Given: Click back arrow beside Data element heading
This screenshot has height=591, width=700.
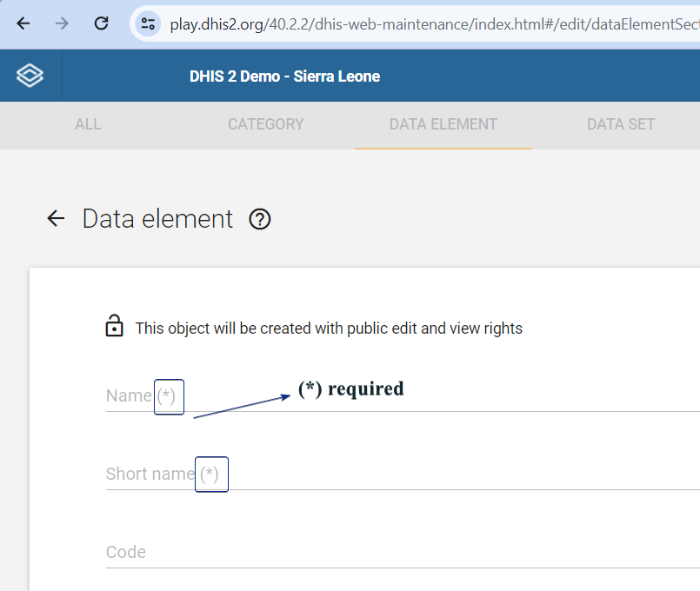Looking at the screenshot, I should pos(56,218).
